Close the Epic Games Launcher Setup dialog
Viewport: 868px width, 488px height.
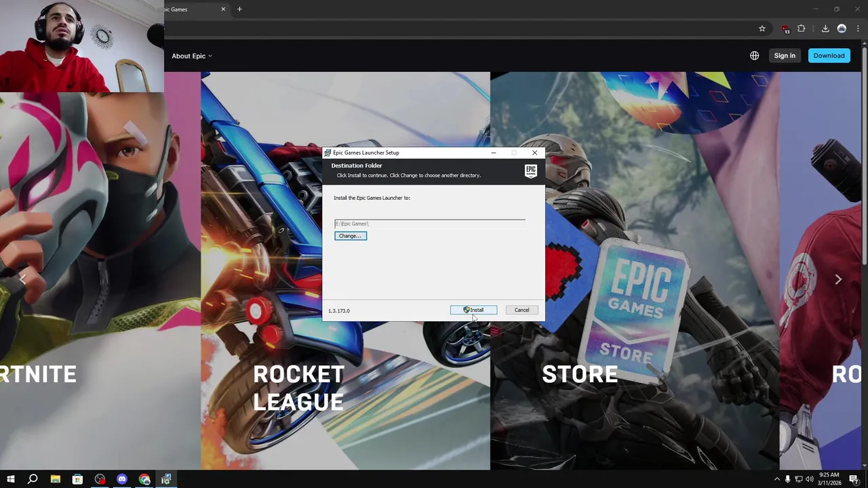click(534, 152)
